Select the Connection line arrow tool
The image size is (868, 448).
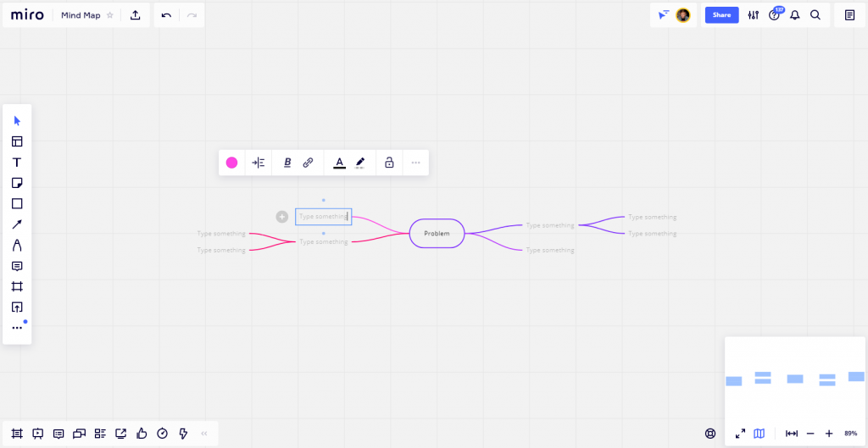point(17,224)
